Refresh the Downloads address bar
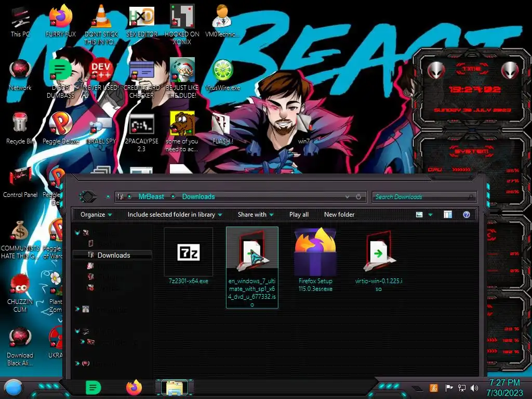The height and width of the screenshot is (399, 532). [x=358, y=197]
